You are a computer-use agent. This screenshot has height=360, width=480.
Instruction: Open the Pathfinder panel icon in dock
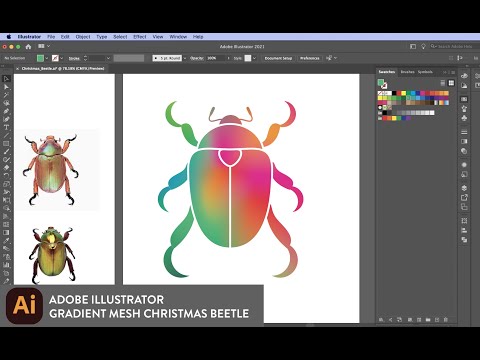[464, 240]
